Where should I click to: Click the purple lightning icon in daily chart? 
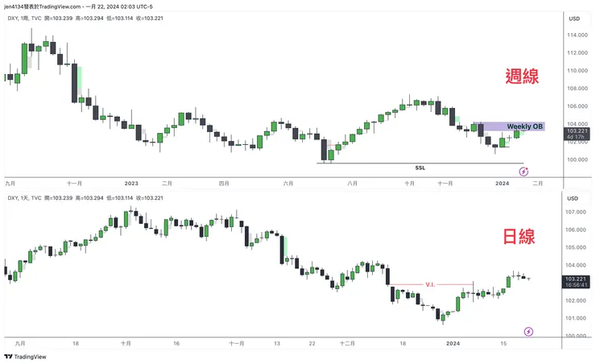click(528, 330)
